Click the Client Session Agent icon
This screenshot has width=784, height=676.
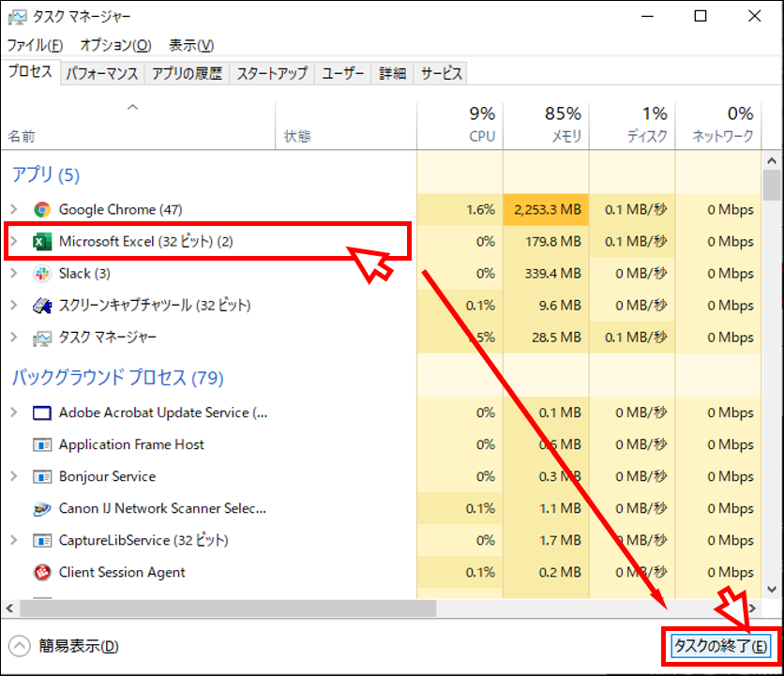(42, 572)
